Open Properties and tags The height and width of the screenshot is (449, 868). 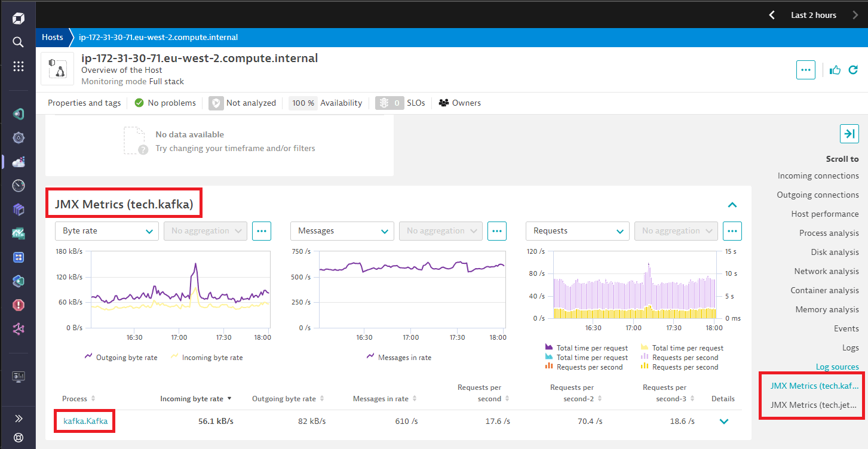[x=84, y=103]
